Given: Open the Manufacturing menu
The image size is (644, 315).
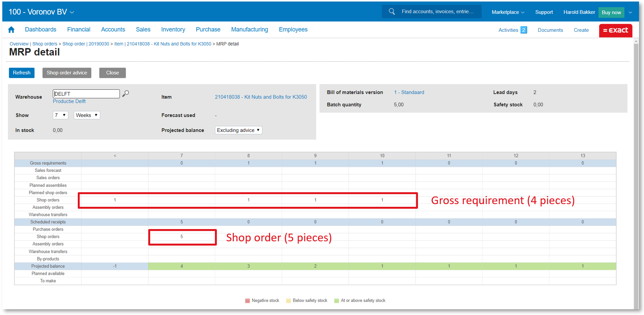Looking at the screenshot, I should [x=249, y=30].
